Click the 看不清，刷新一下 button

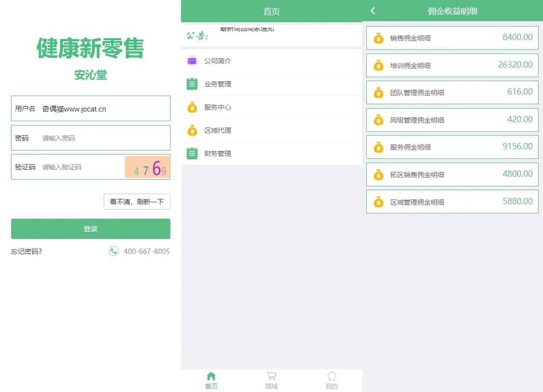pos(137,201)
